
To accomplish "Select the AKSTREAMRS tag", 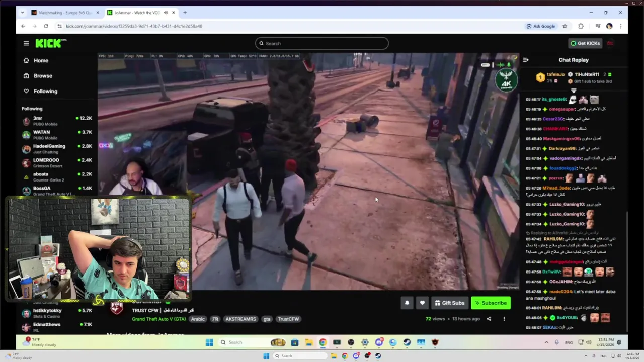I will pos(240,319).
